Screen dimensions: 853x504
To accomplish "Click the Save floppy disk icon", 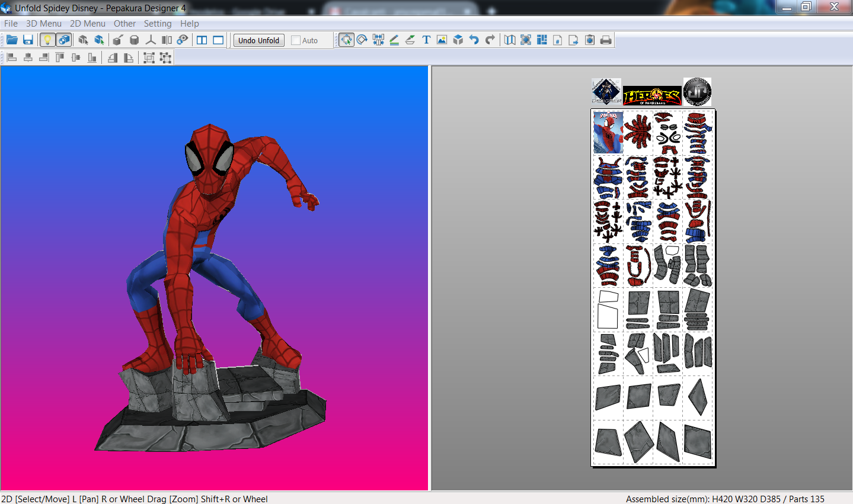I will pos(28,40).
